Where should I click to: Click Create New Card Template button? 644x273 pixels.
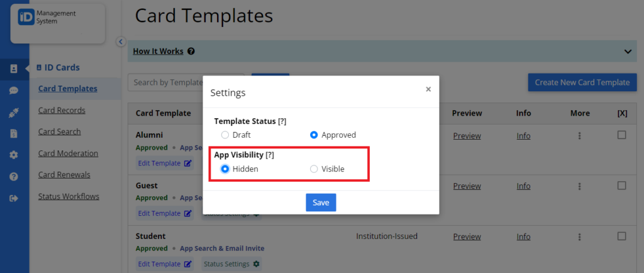coord(582,82)
